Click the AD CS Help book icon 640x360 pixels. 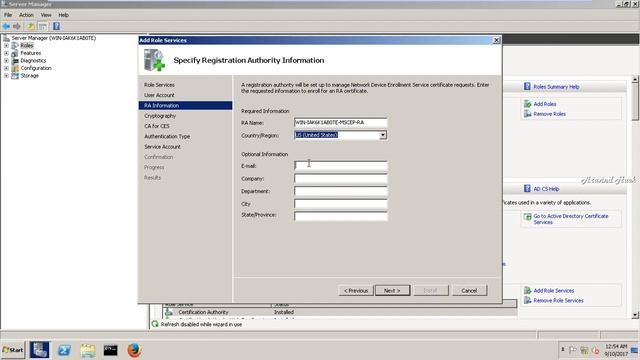pyautogui.click(x=527, y=189)
